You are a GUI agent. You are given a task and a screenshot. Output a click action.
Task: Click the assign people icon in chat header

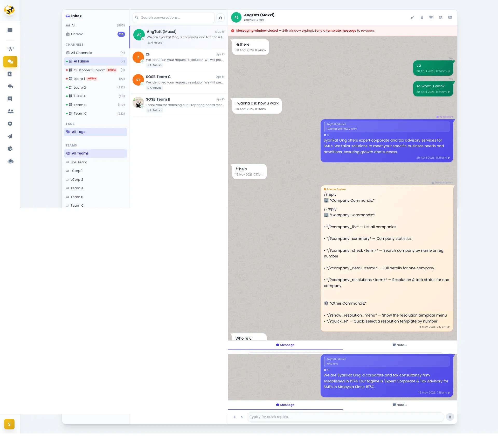[441, 17]
